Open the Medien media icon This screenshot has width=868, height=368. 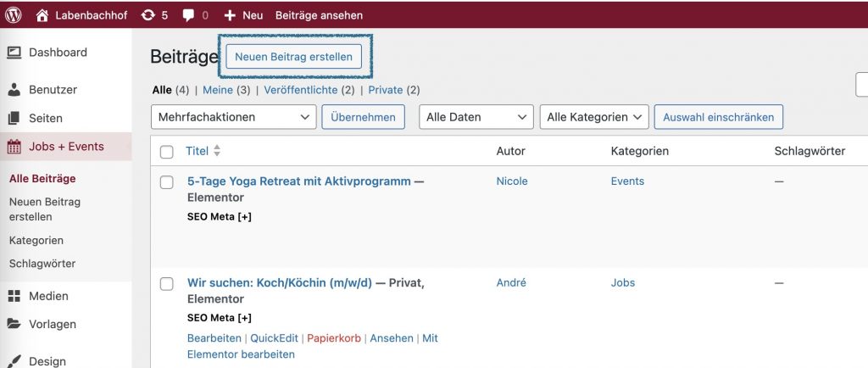(14, 297)
